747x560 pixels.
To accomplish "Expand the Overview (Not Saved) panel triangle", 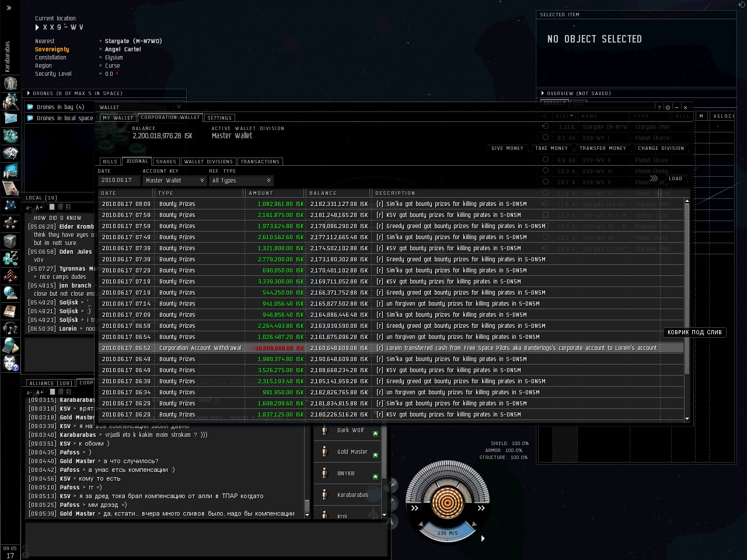I will tap(543, 93).
